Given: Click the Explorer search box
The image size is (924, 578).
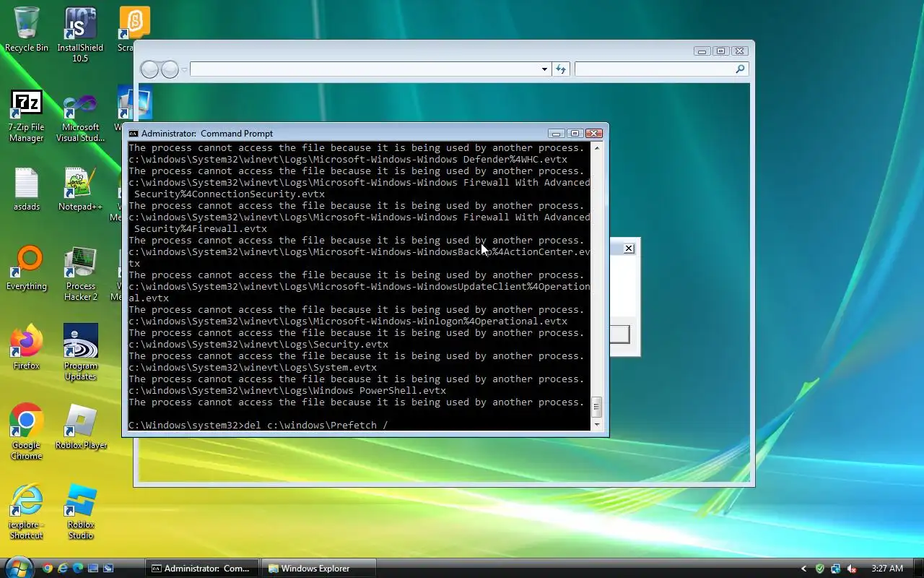Looking at the screenshot, I should (x=655, y=69).
